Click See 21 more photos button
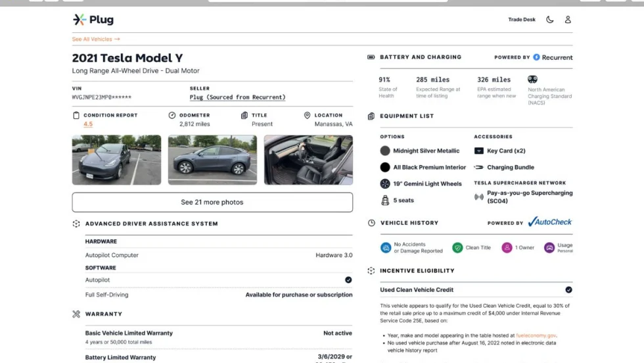Screen dimensions: 644x363 (x=212, y=203)
